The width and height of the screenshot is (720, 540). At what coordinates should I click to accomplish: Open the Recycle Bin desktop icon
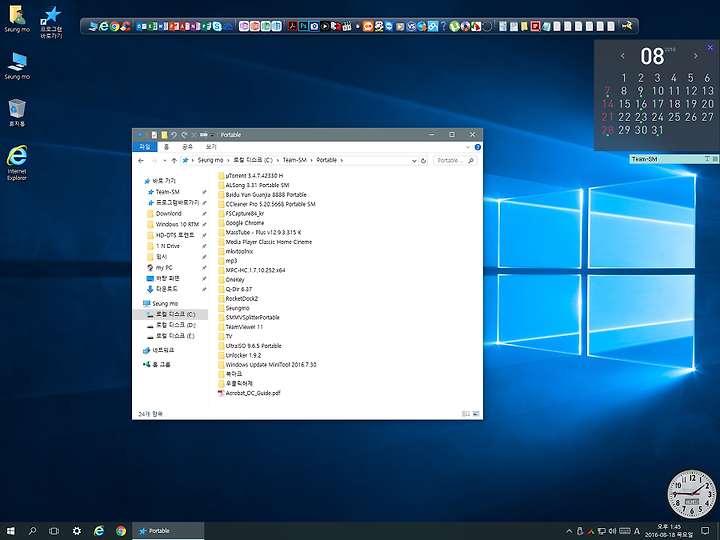[x=17, y=113]
